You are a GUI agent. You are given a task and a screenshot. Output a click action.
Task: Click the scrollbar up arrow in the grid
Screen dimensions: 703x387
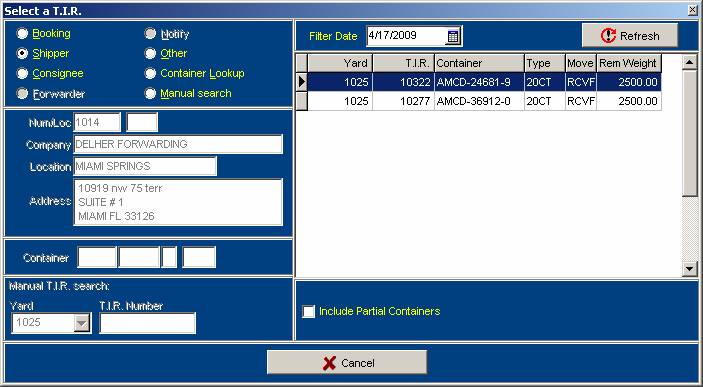pyautogui.click(x=690, y=62)
